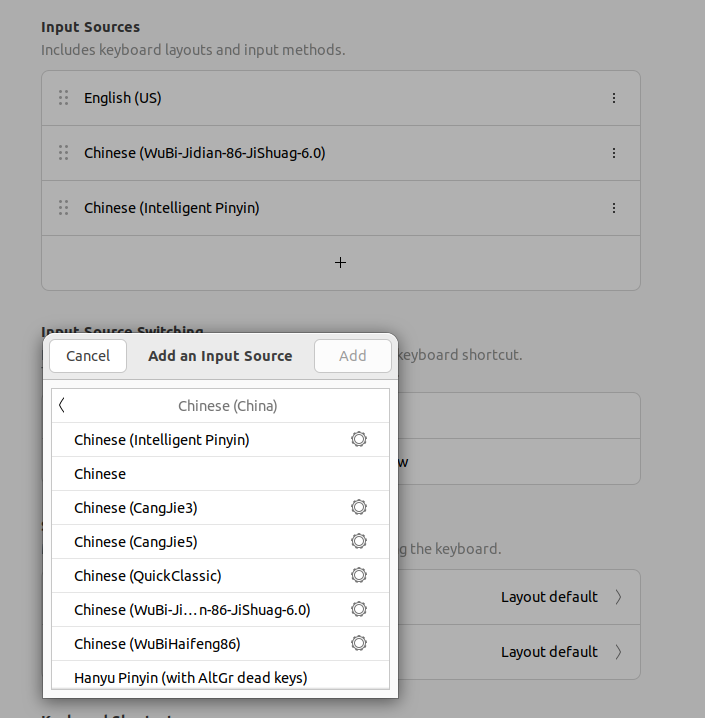Open three-dot menu for Chinese (WuBi-Jidian-86-JiShuag-6.0)

coord(613,153)
